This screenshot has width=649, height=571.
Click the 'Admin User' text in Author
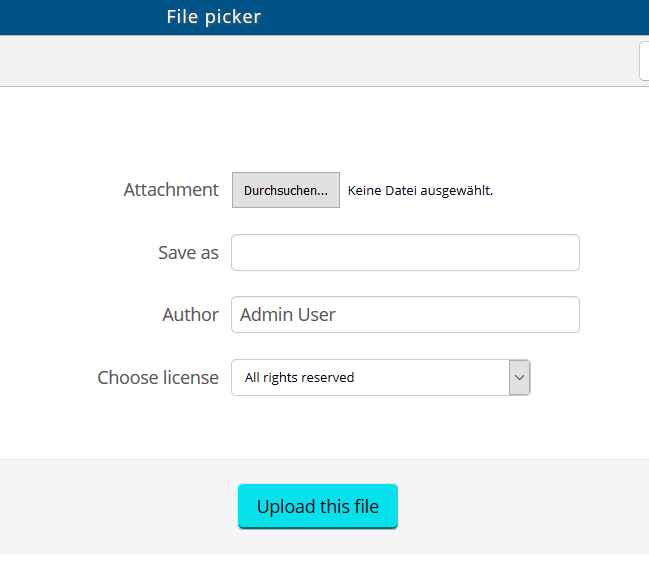pyautogui.click(x=288, y=315)
